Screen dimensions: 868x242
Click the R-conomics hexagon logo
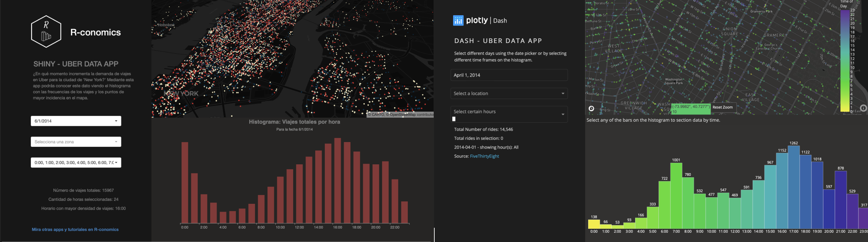pyautogui.click(x=46, y=32)
